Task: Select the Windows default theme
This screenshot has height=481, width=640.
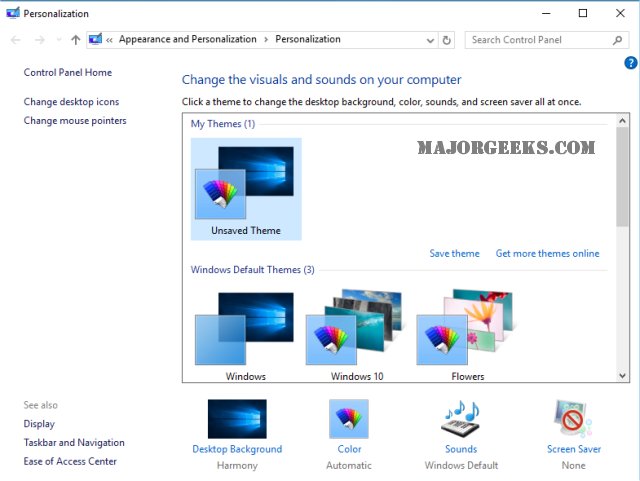Action: tap(245, 334)
